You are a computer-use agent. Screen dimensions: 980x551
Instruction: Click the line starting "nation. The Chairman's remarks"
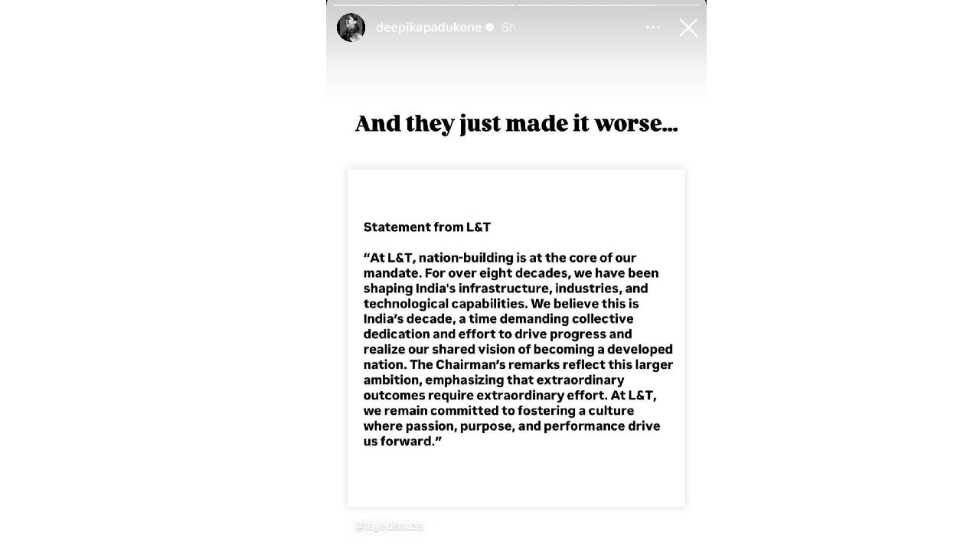[518, 365]
